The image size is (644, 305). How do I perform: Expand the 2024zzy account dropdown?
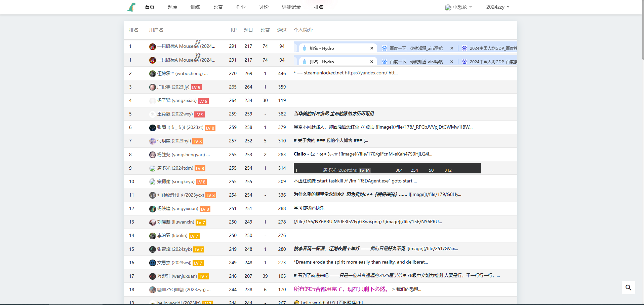click(x=497, y=7)
